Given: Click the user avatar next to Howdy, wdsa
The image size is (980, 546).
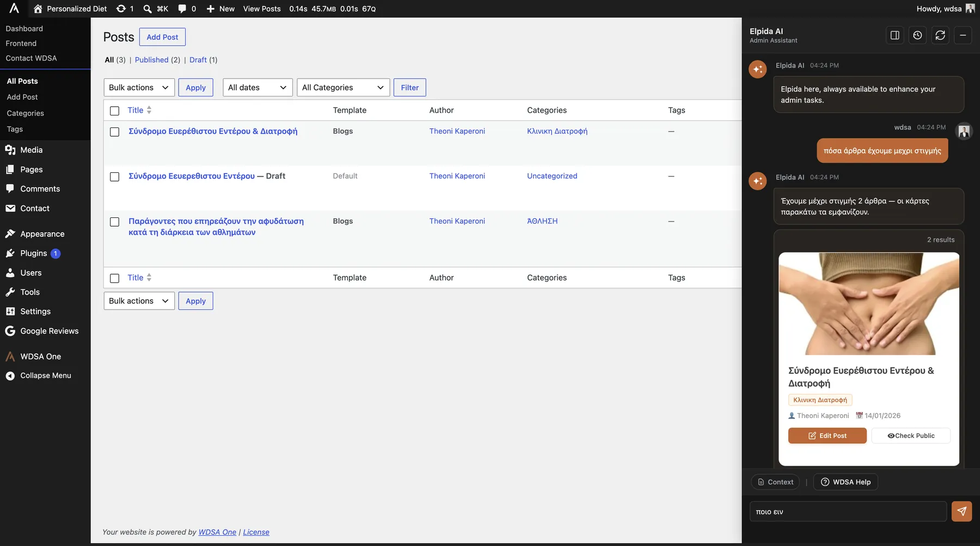Looking at the screenshot, I should pos(970,9).
